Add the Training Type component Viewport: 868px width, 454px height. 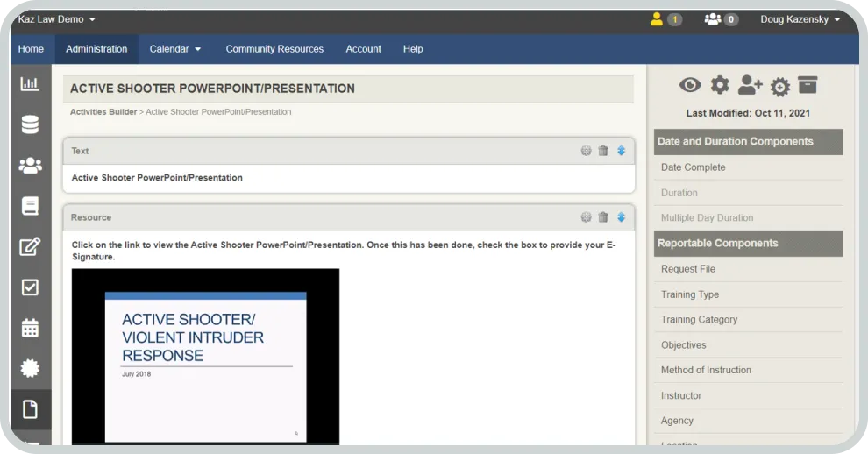point(690,294)
